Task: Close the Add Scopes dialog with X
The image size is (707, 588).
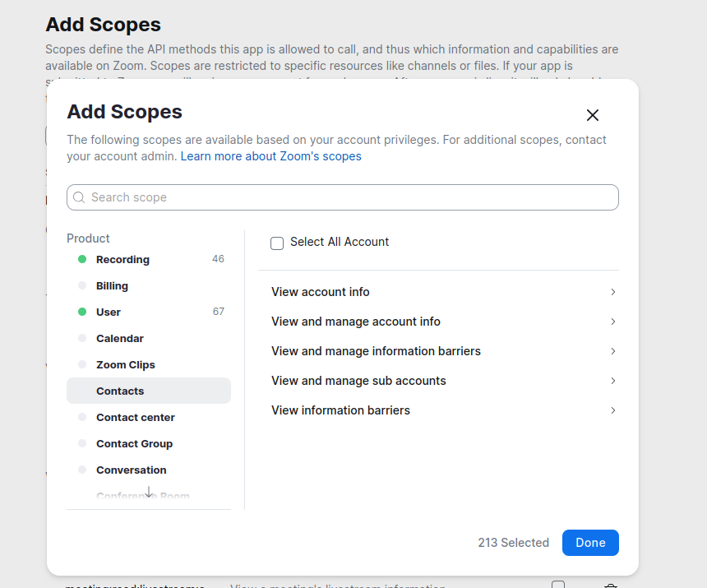Action: [x=593, y=115]
